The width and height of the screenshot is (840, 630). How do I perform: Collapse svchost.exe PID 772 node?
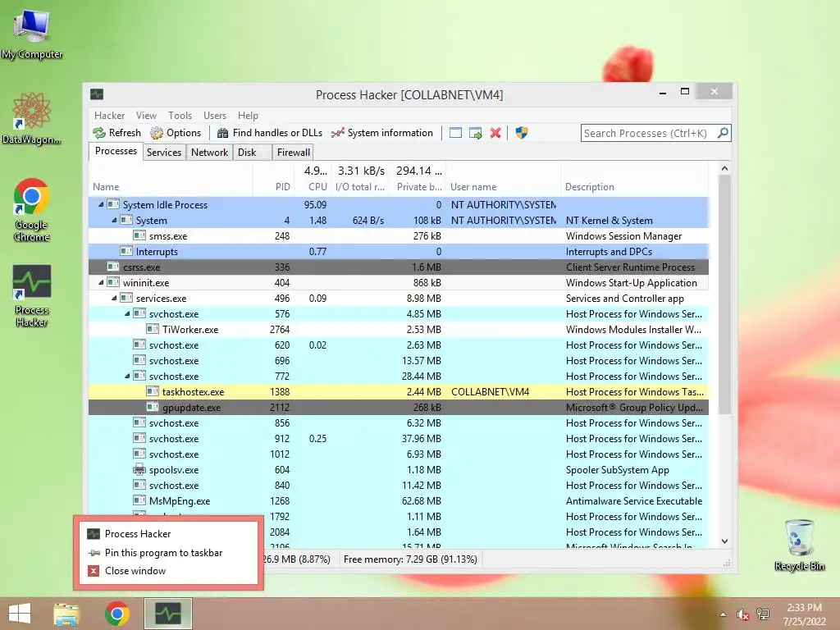(x=127, y=376)
